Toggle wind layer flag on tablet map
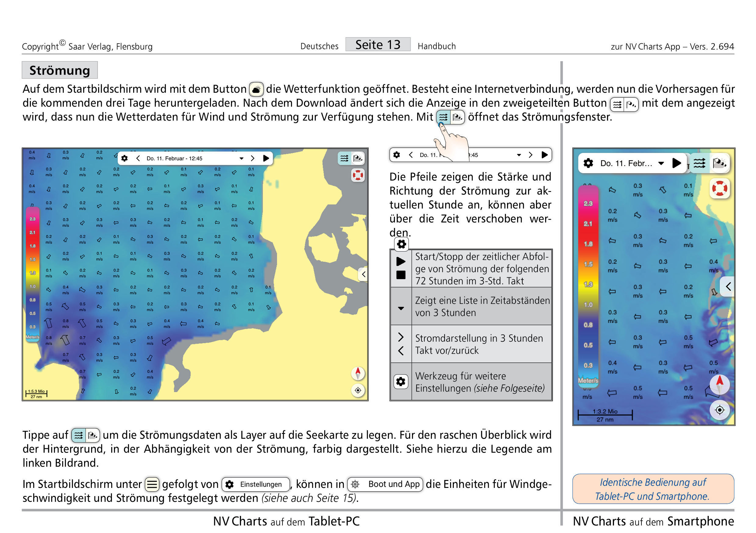 358,158
